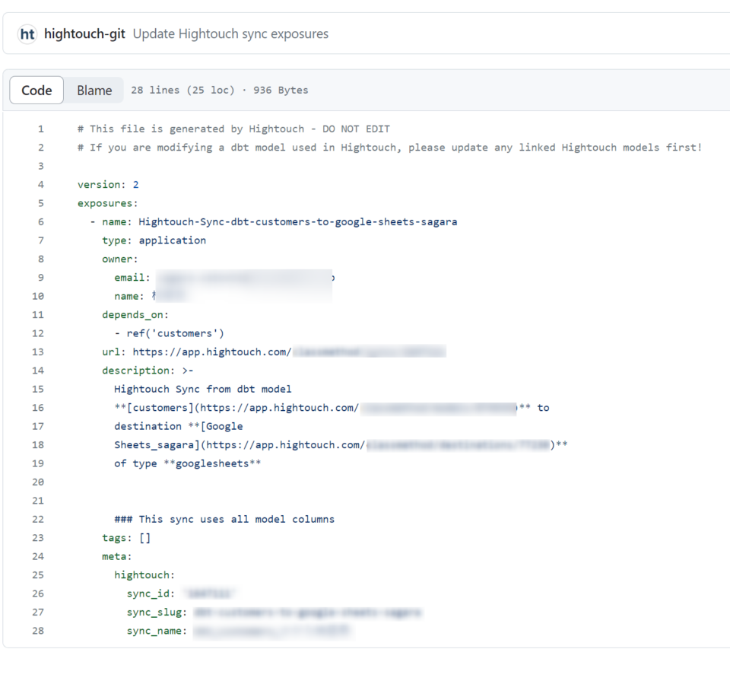Select the googlesheets type text on line 19
The width and height of the screenshot is (730, 700).
tap(214, 463)
